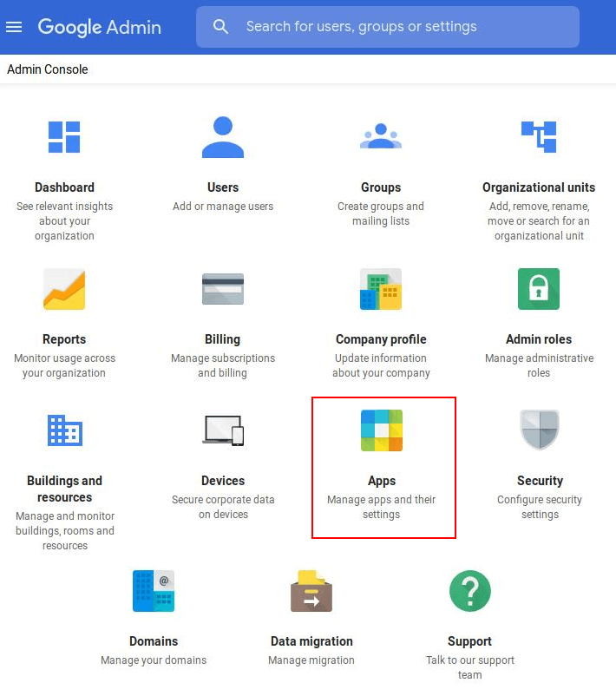Click 'Manage your domains' text
Screen dimensions: 616x696
click(x=154, y=660)
